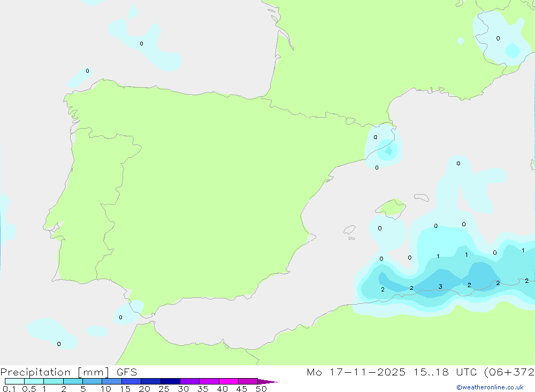Click the '40' legend scale label

click(222, 389)
